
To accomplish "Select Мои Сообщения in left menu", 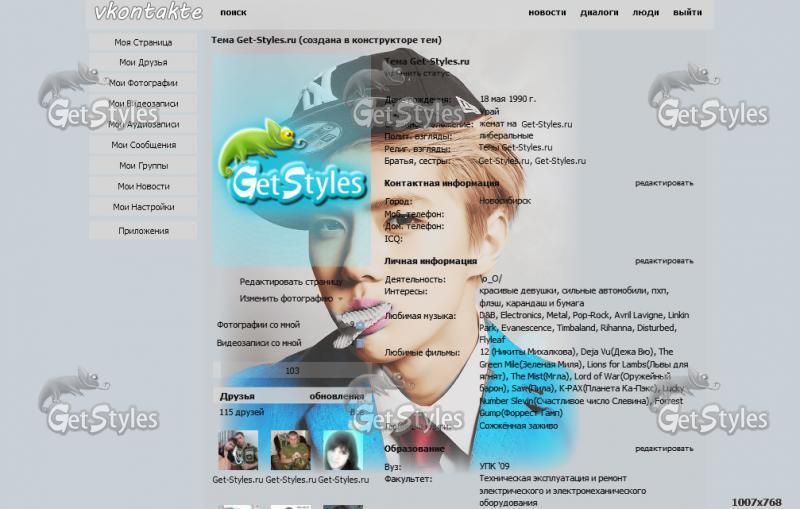I will click(x=143, y=145).
